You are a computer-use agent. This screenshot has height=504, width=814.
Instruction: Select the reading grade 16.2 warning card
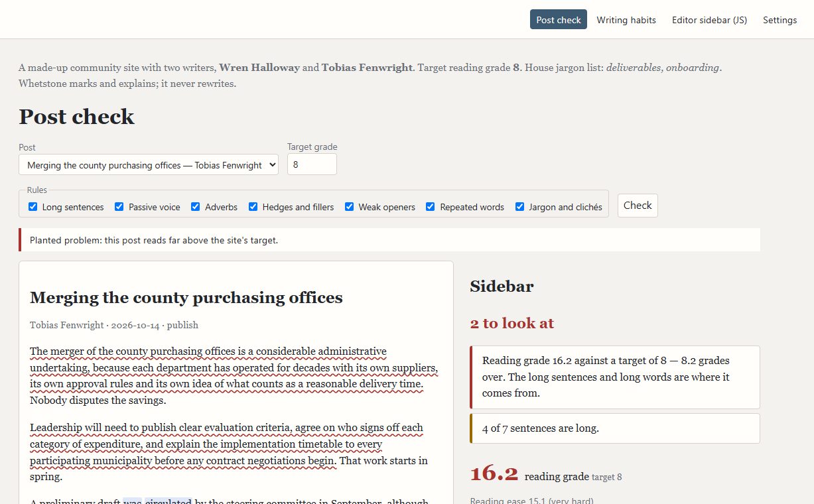click(614, 377)
